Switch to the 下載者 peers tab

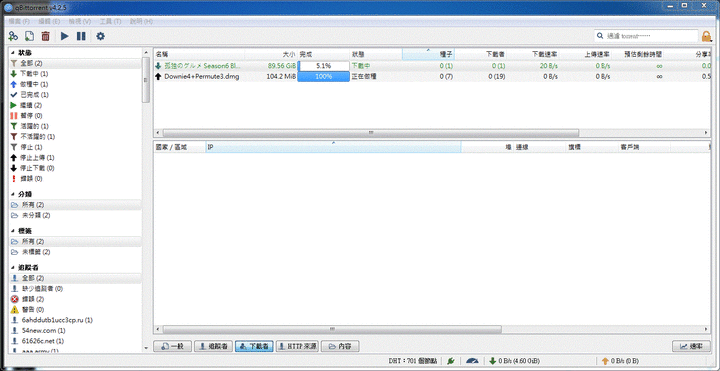254,347
